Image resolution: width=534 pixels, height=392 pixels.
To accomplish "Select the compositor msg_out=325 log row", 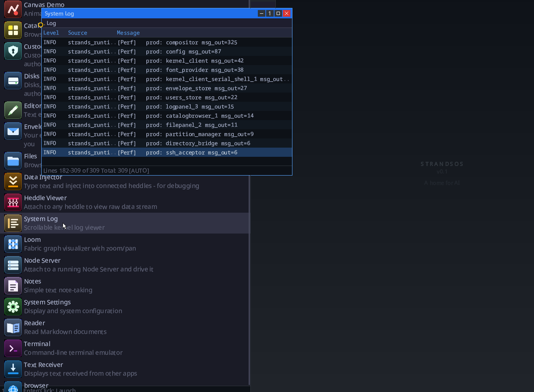I will pos(167,42).
